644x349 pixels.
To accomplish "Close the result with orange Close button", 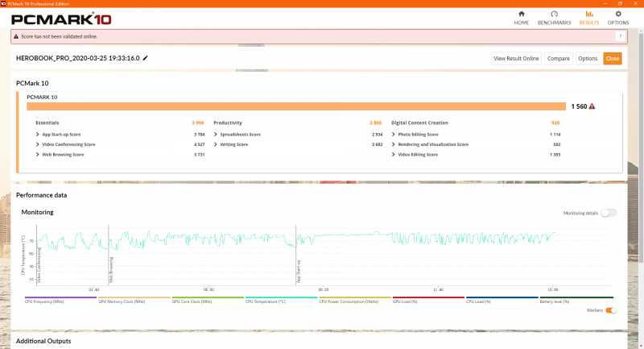I will tap(613, 58).
